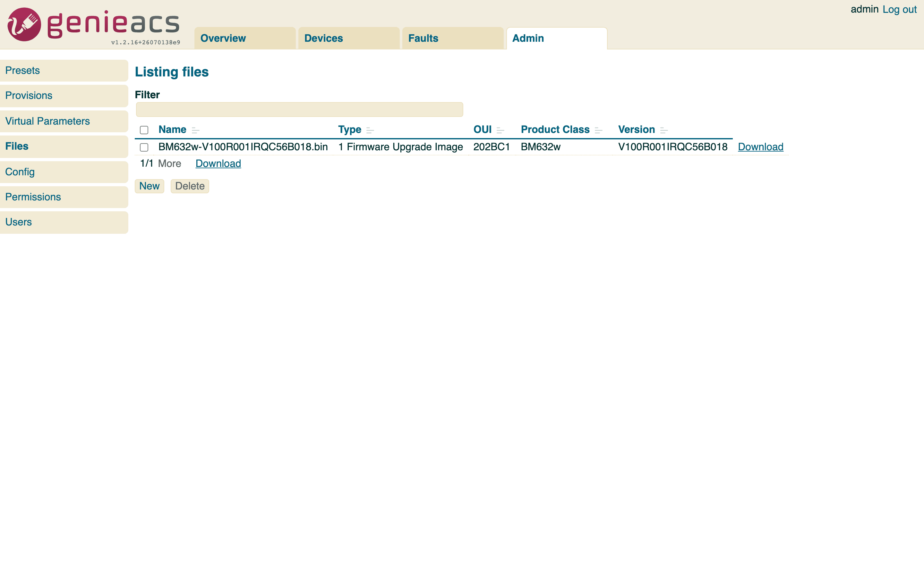
Task: Click the Name column header
Action: tap(172, 130)
